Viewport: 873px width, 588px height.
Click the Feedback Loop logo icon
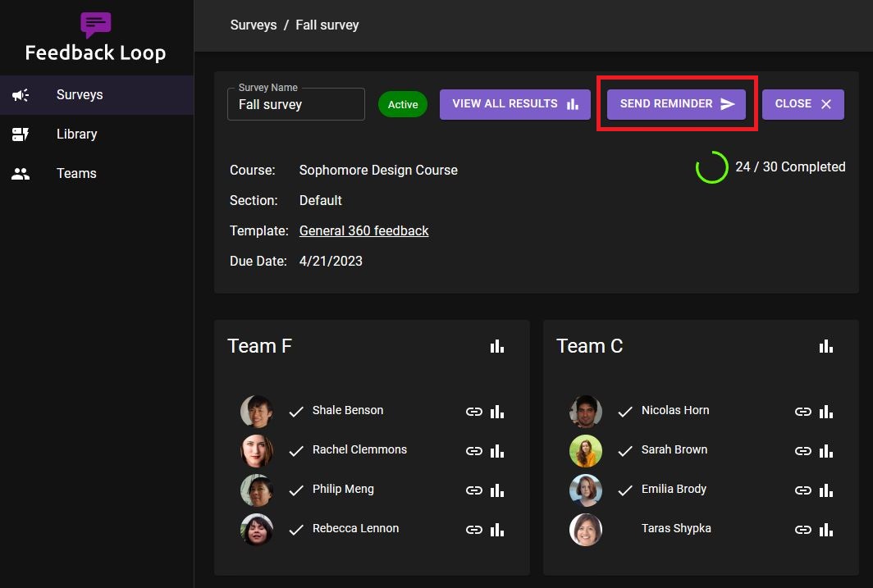[96, 25]
